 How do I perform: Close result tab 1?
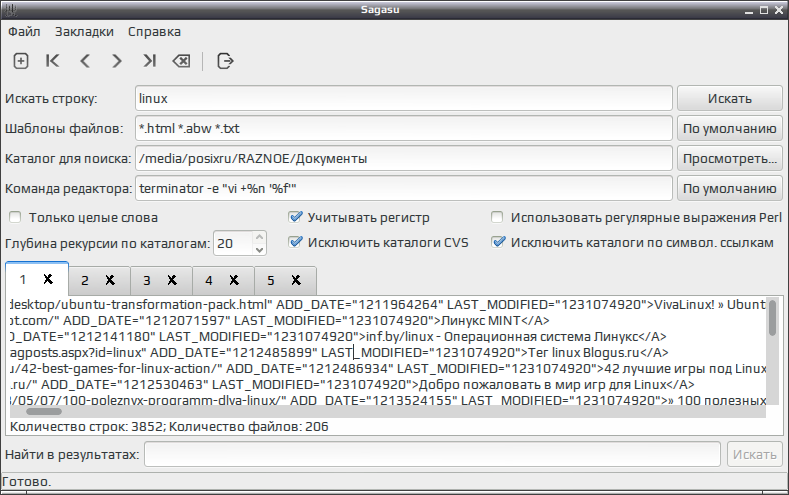(x=48, y=279)
